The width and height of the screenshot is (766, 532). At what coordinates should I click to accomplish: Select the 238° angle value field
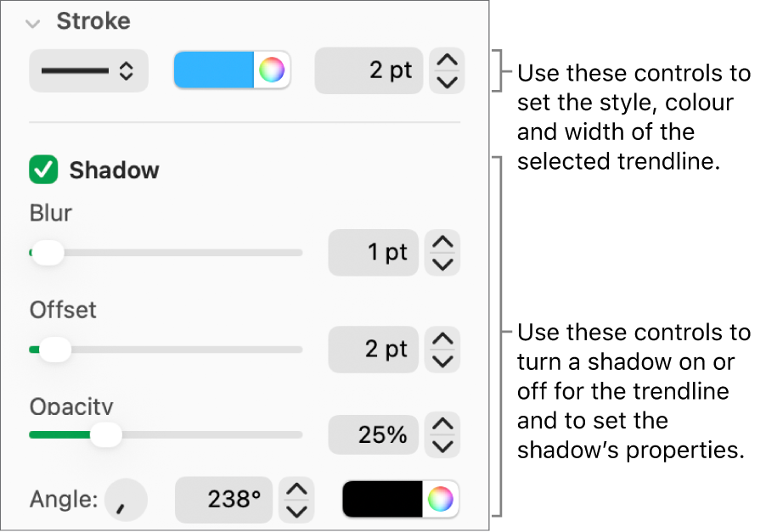tap(223, 500)
